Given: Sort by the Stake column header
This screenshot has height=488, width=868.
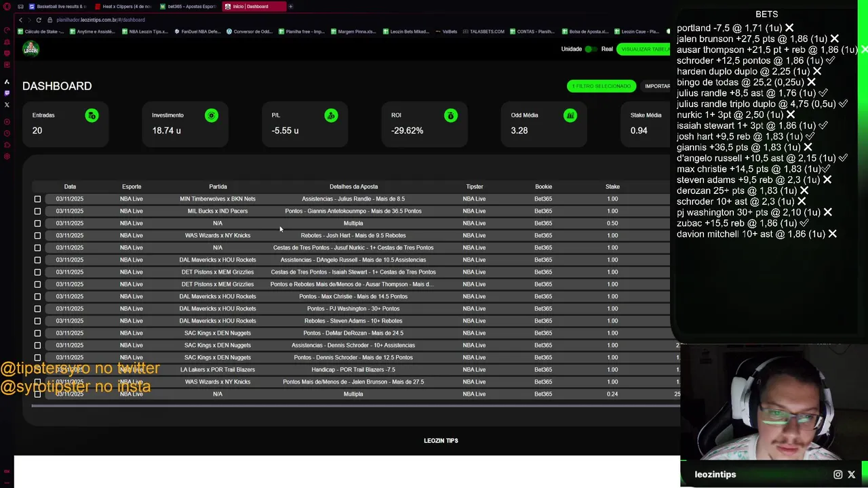Looking at the screenshot, I should pyautogui.click(x=612, y=186).
